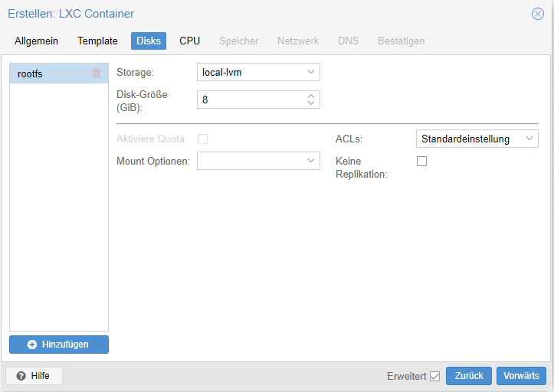Image resolution: width=554 pixels, height=392 pixels.
Task: Toggle the Keine Replikation checkbox
Action: point(421,162)
